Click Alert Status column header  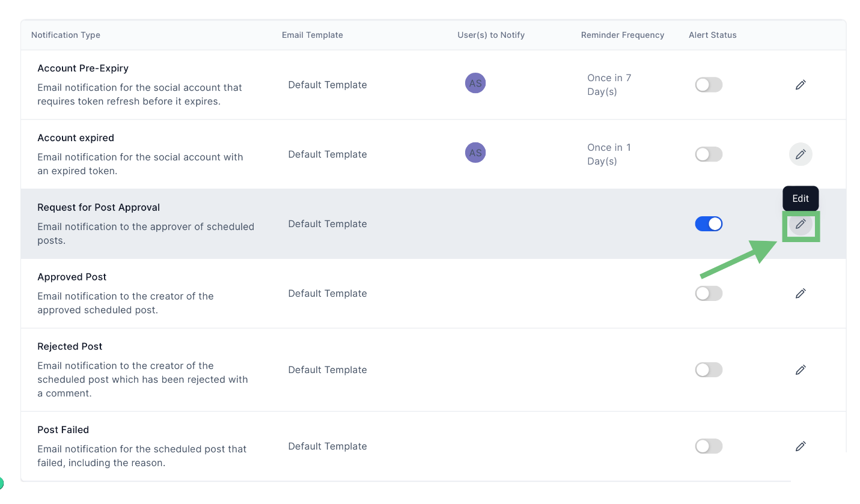(713, 35)
